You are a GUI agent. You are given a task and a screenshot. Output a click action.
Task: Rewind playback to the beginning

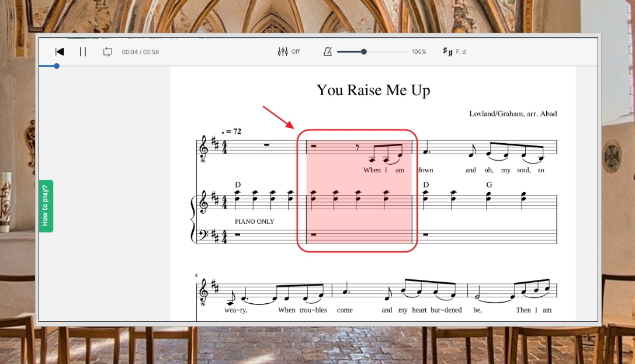(60, 52)
